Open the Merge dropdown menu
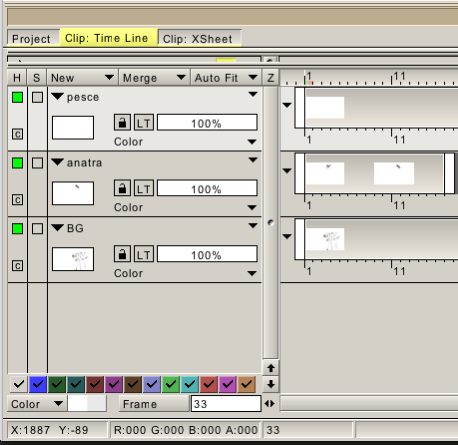The width and height of the screenshot is (458, 445). click(x=154, y=78)
